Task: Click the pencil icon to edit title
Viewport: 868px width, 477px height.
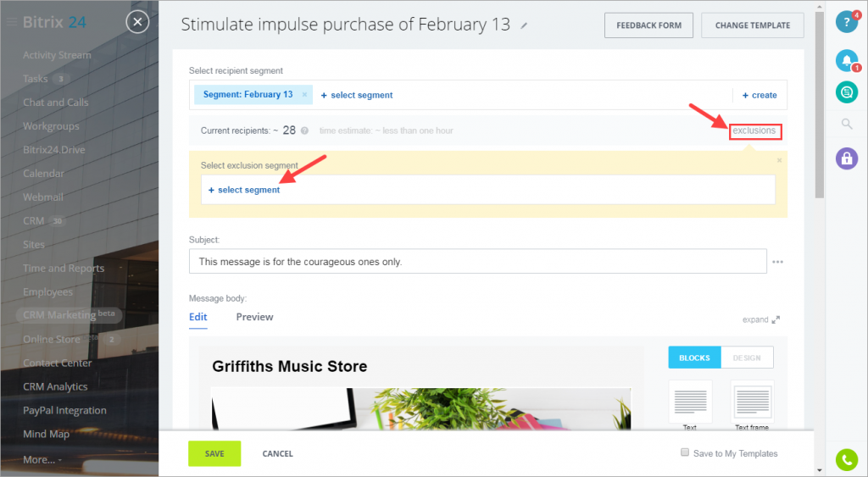Action: 524,25
